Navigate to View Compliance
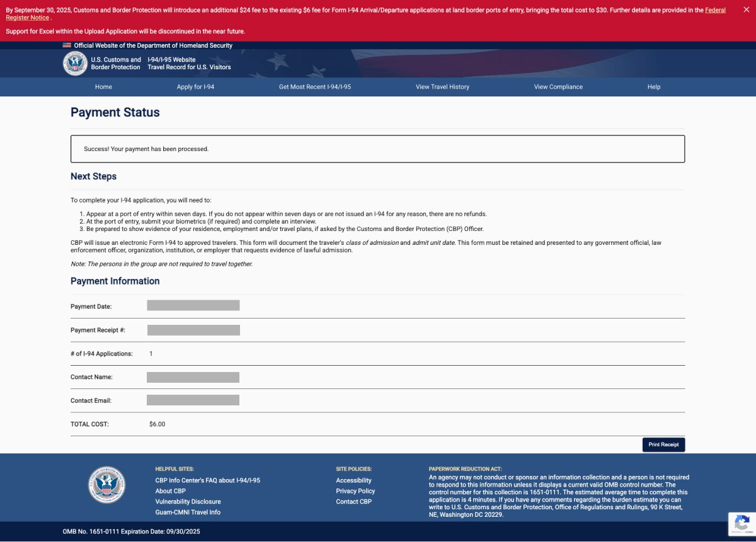Viewport: 756px width, 542px height. click(x=558, y=87)
